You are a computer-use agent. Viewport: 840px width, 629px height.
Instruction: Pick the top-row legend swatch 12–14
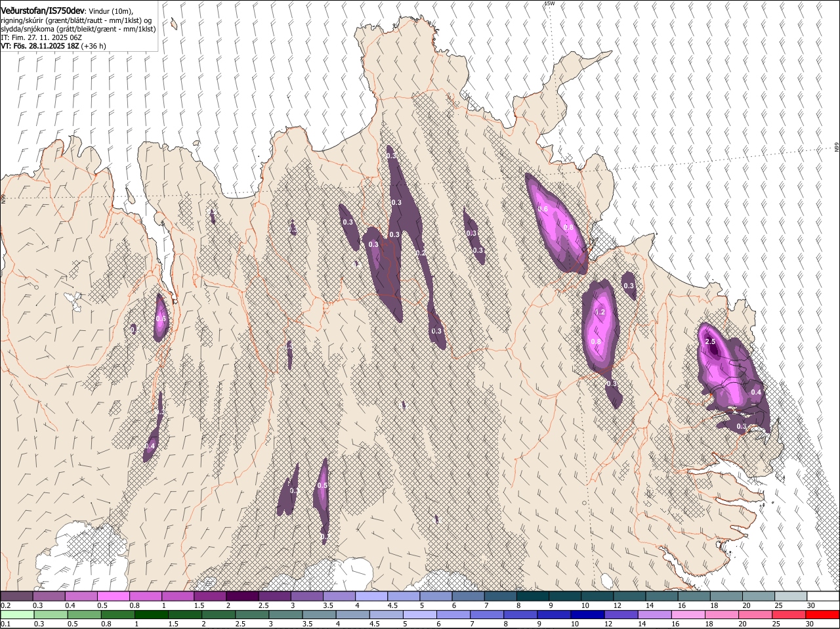click(x=629, y=596)
